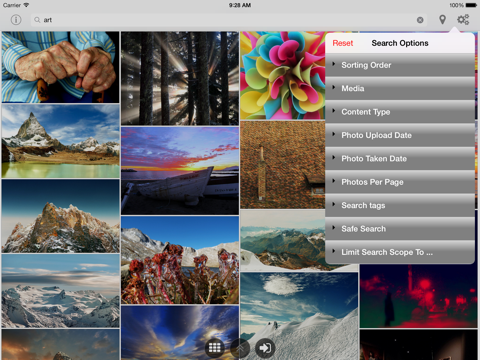Image resolution: width=480 pixels, height=360 pixels.
Task: Check the battery indicator in status bar
Action: [x=471, y=5]
